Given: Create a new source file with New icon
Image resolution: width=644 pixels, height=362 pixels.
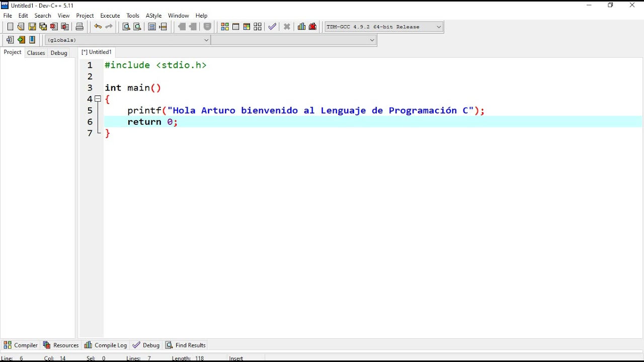Looking at the screenshot, I should coord(10,27).
